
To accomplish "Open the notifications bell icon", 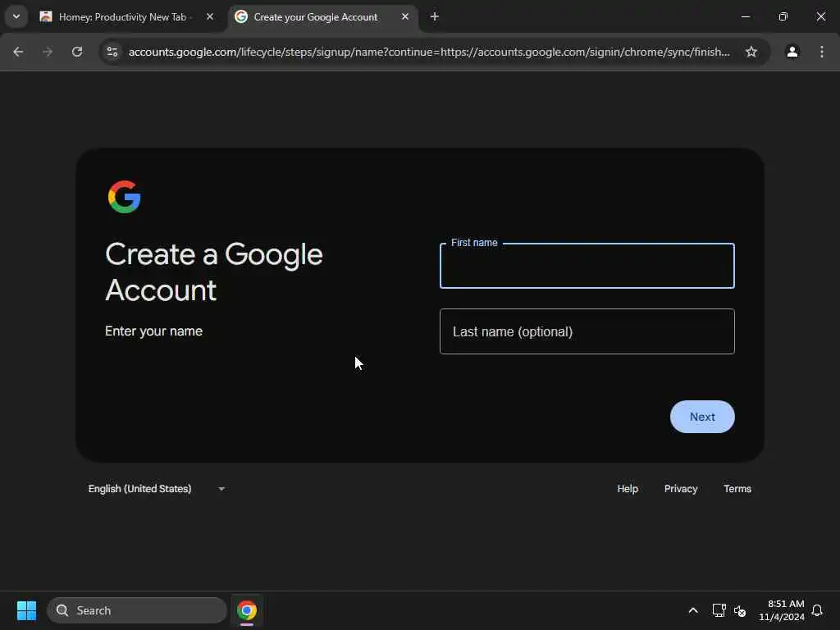I will (817, 610).
